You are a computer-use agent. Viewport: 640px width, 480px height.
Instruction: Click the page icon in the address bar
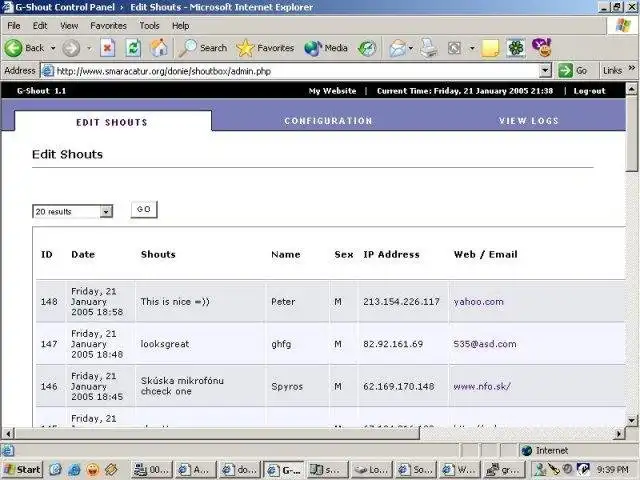coord(48,71)
